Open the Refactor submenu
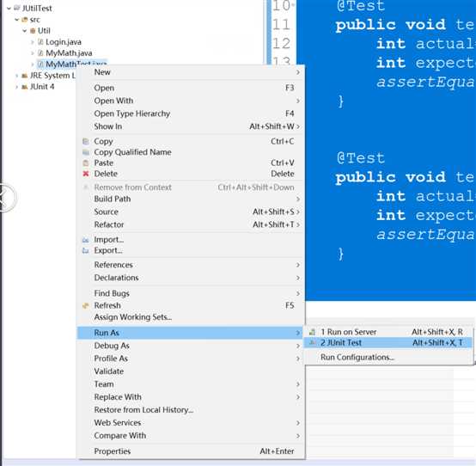The width and height of the screenshot is (476, 466). (191, 224)
